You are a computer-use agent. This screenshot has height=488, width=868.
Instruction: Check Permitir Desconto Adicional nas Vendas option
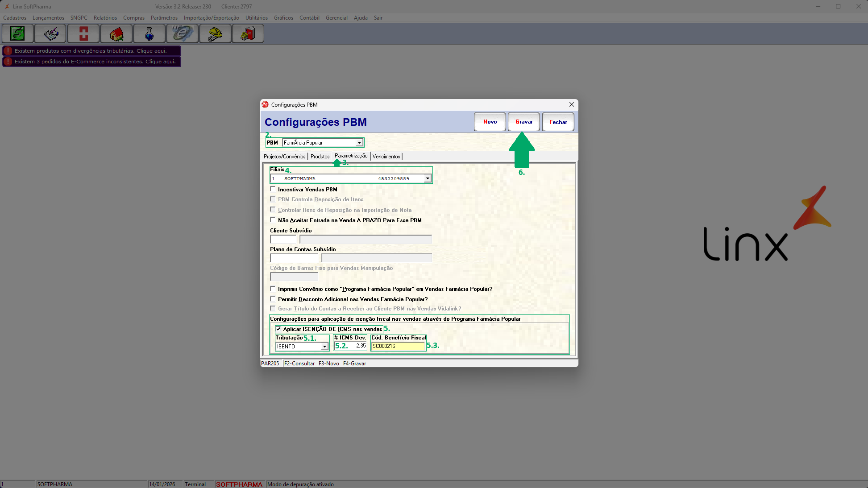(273, 299)
